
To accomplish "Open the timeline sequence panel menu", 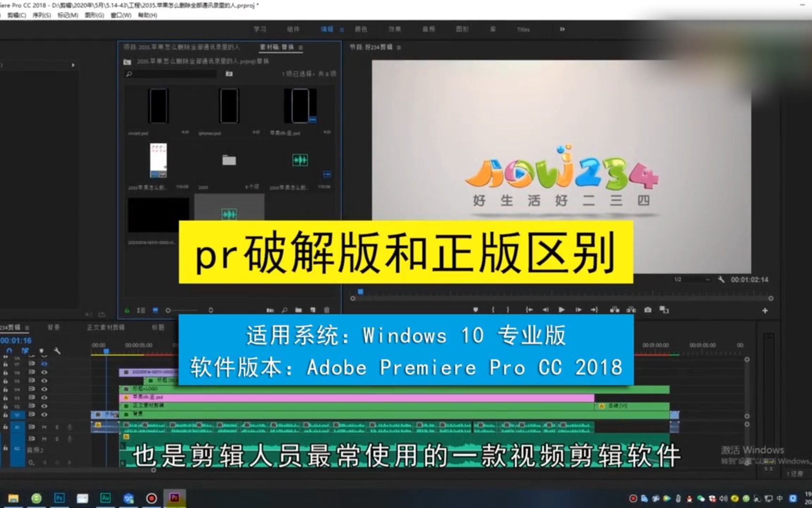I will (x=27, y=327).
